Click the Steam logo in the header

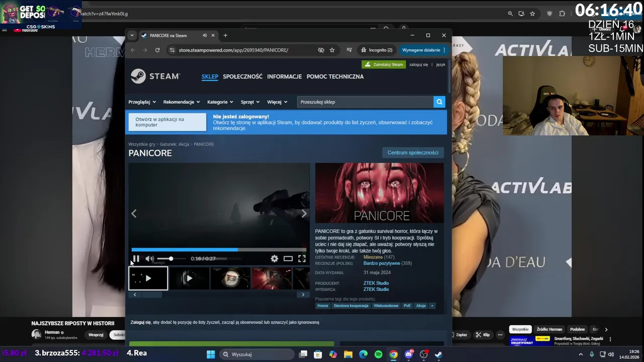point(155,76)
